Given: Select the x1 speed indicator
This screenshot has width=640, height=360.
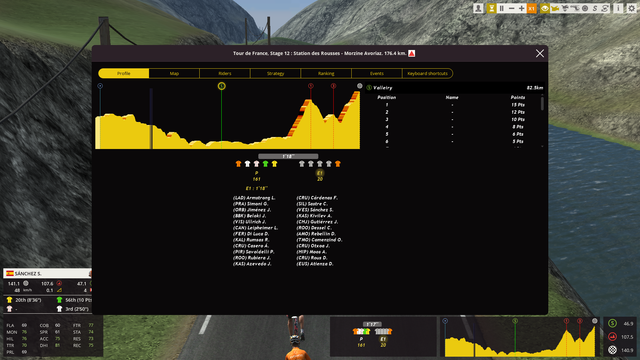Looking at the screenshot, I should 531,8.
